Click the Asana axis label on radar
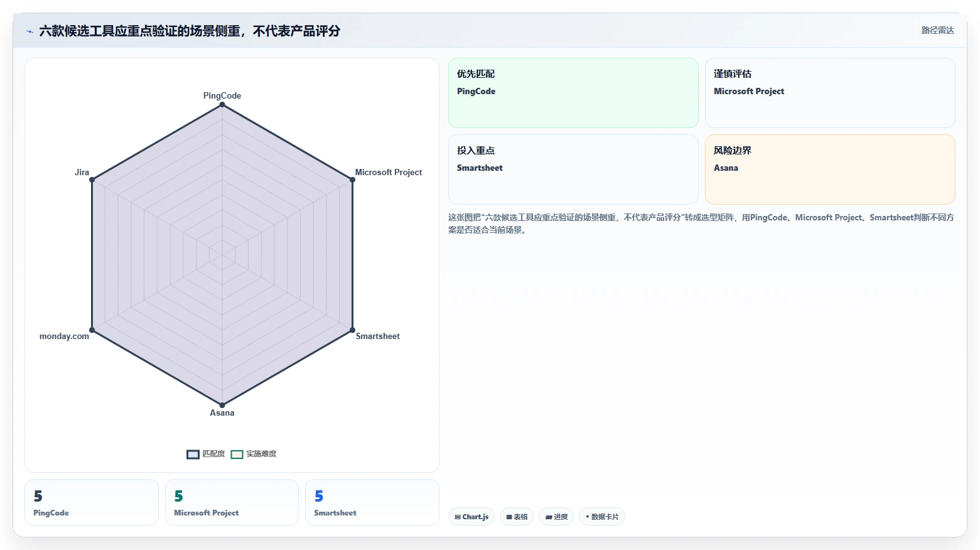This screenshot has width=980, height=550. (222, 412)
